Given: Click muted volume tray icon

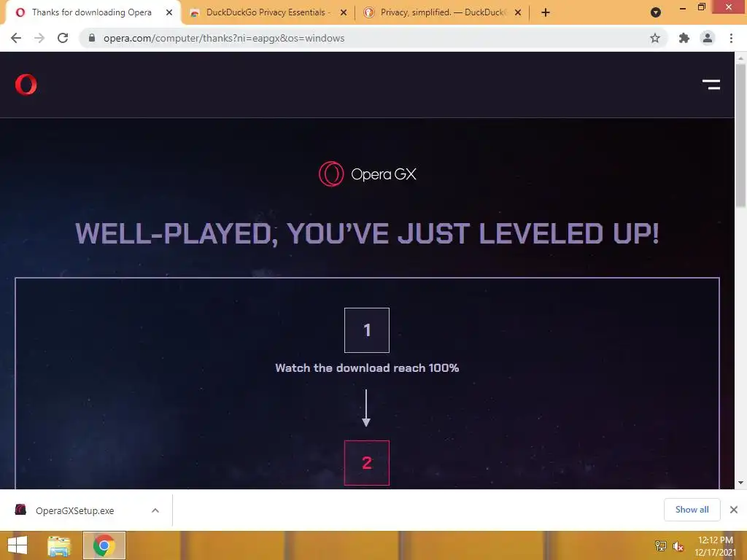Looking at the screenshot, I should [x=678, y=546].
